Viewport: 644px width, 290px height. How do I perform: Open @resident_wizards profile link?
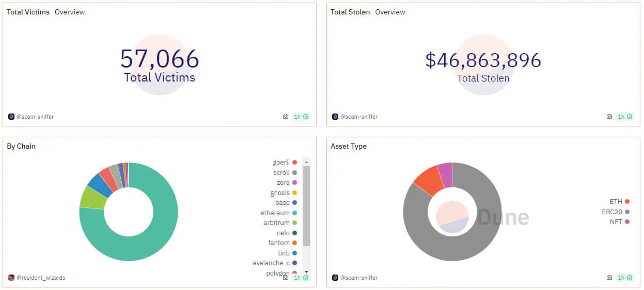[41, 278]
